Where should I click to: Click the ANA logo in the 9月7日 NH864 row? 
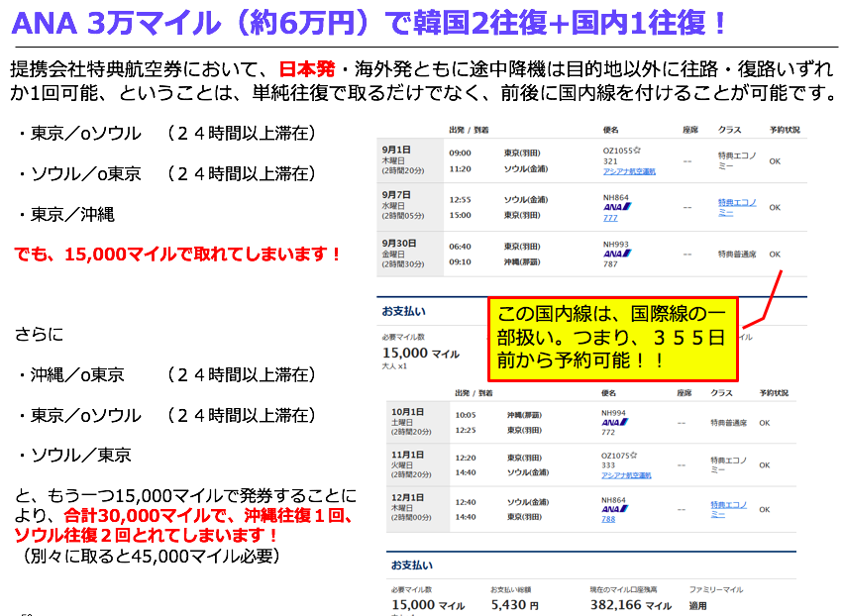617,207
